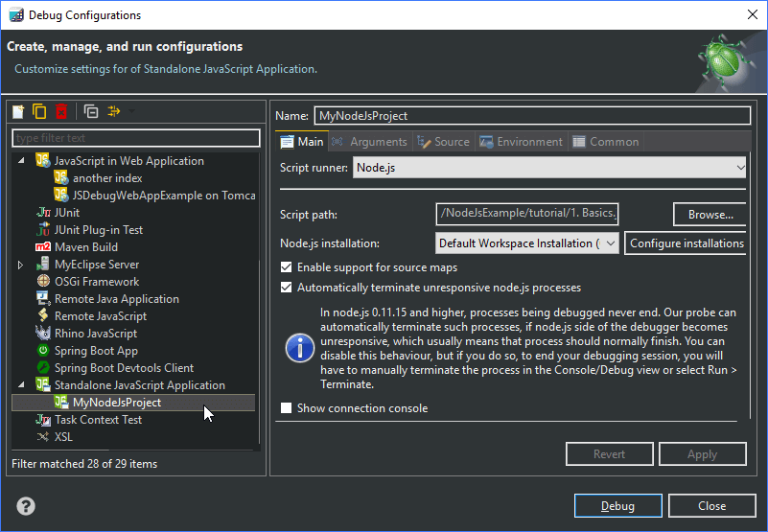
Task: Open the Source tab
Action: tap(443, 142)
